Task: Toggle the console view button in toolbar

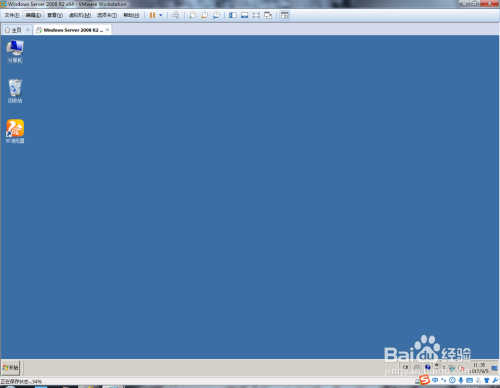Action: point(285,15)
